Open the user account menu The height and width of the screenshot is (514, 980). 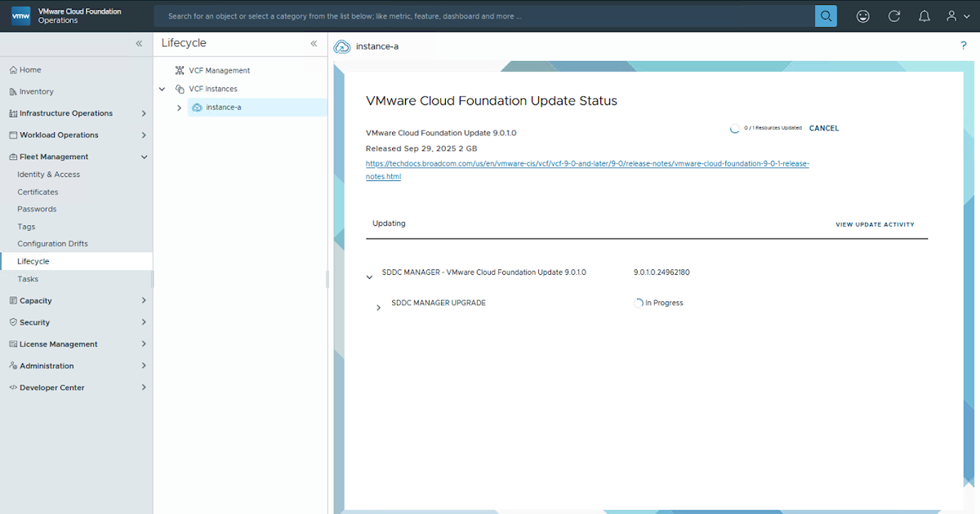(x=956, y=16)
